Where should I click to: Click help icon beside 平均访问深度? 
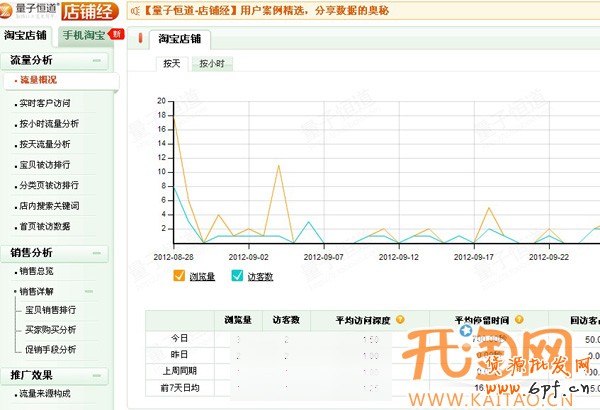point(400,320)
